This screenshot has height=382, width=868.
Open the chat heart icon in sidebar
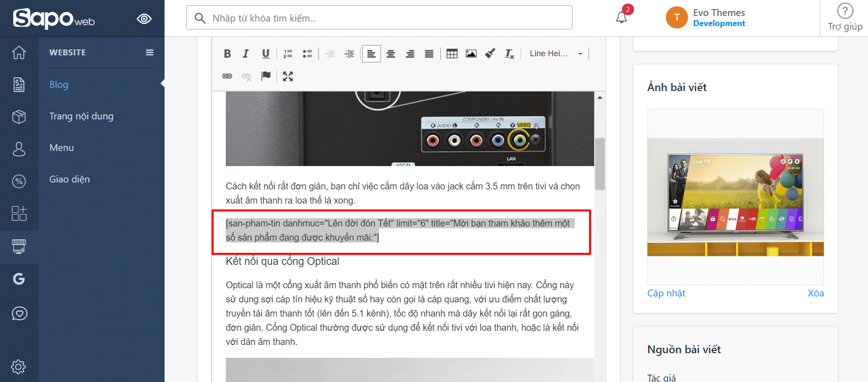click(19, 313)
